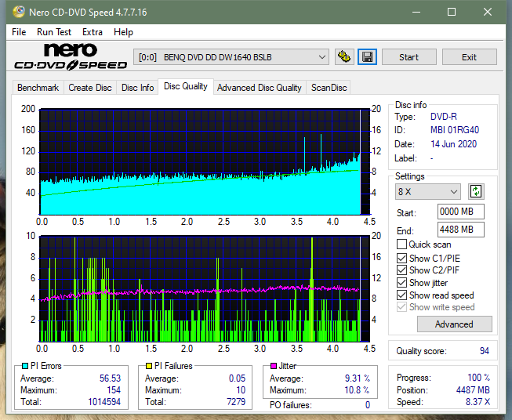The height and width of the screenshot is (420, 512).
Task: Click the cyan PI Errors color legend
Action: (x=25, y=366)
